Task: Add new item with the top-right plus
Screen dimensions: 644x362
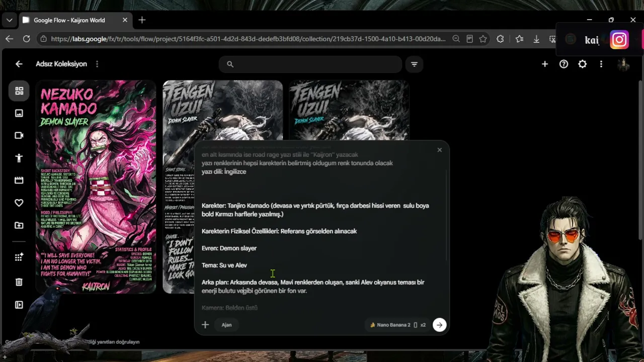Action: tap(545, 64)
